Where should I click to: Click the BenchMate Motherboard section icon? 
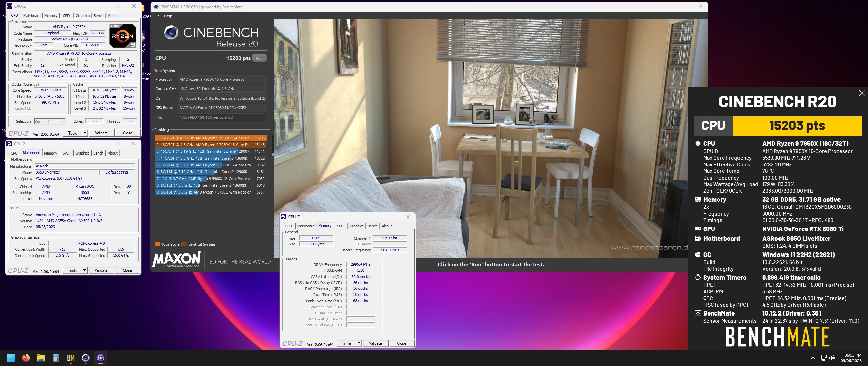(x=698, y=239)
